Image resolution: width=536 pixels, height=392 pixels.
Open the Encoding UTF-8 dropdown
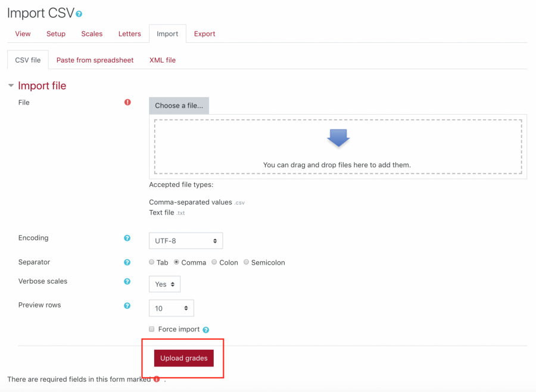[x=186, y=241]
